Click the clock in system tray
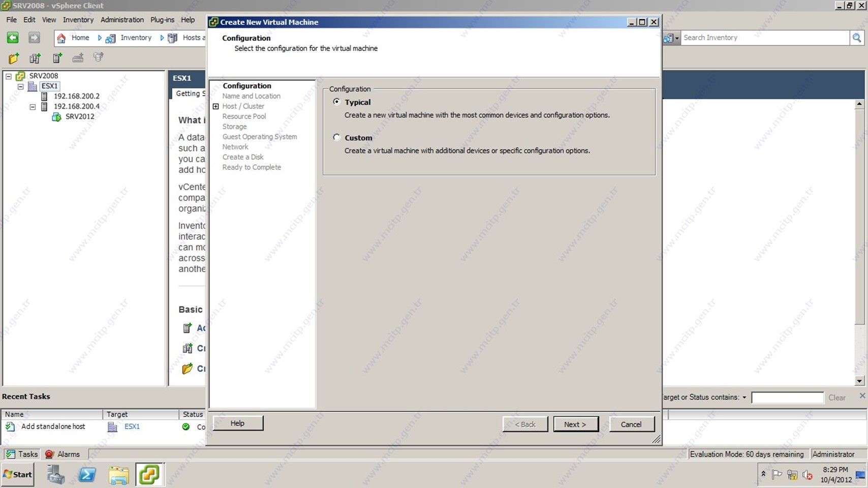This screenshot has height=488, width=868. [x=835, y=475]
